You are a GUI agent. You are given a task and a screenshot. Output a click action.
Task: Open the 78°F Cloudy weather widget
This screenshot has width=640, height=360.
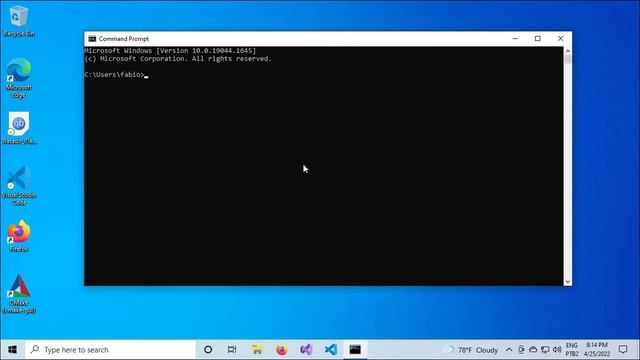[471, 350]
